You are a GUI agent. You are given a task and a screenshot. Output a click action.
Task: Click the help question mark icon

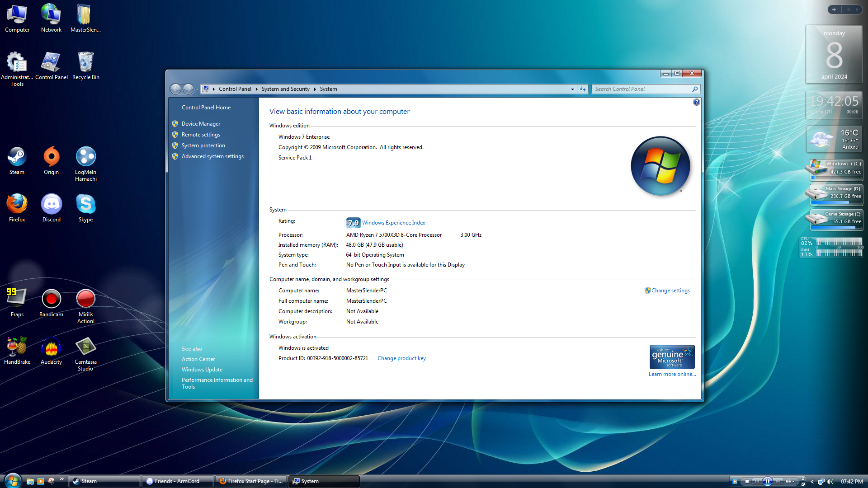pos(696,103)
